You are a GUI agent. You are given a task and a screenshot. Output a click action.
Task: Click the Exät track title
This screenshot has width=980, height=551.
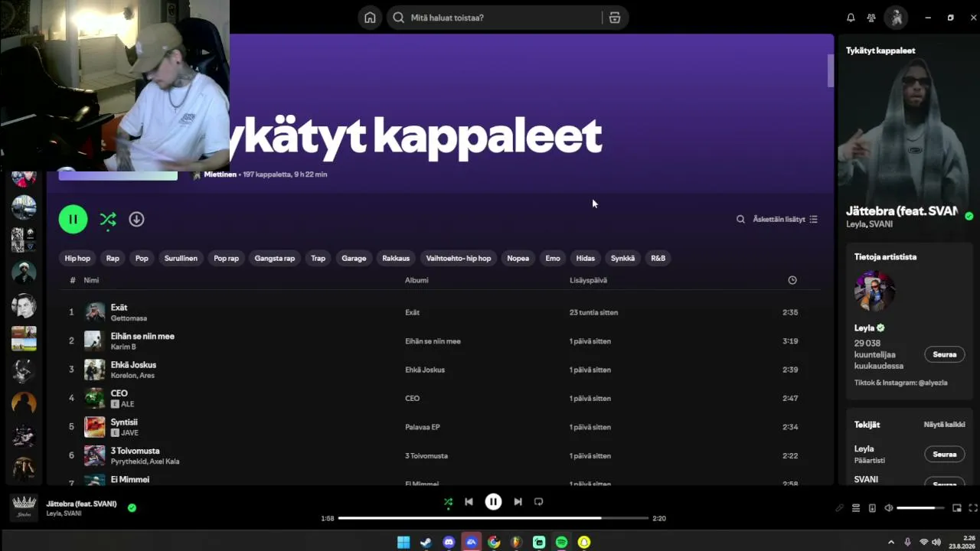119,308
